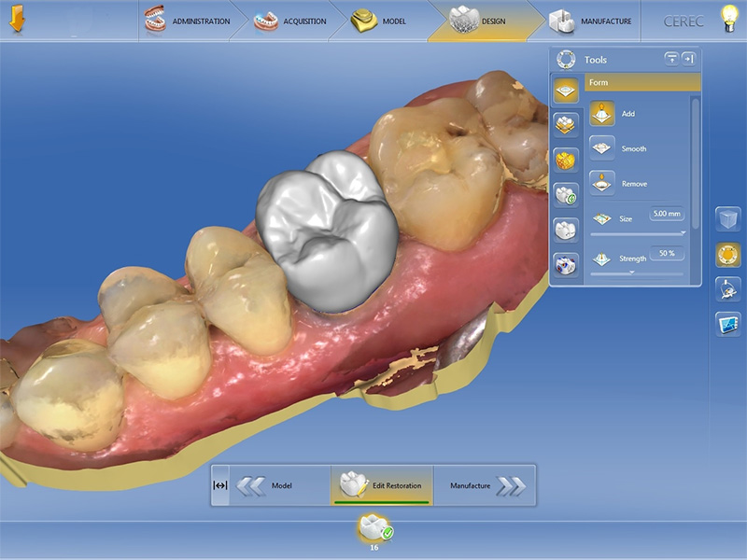Click the Size brush icon

[x=601, y=218]
